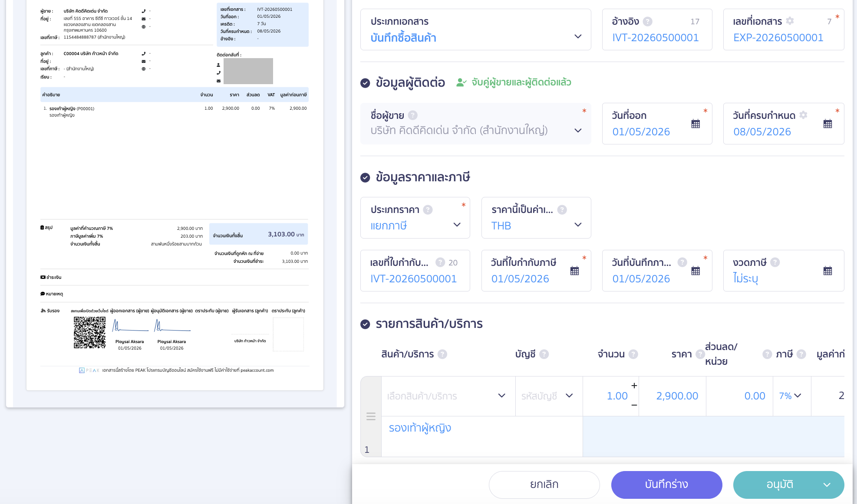This screenshot has width=857, height=504.
Task: Click the help icon beside 'จำนวน' column
Action: tap(633, 354)
